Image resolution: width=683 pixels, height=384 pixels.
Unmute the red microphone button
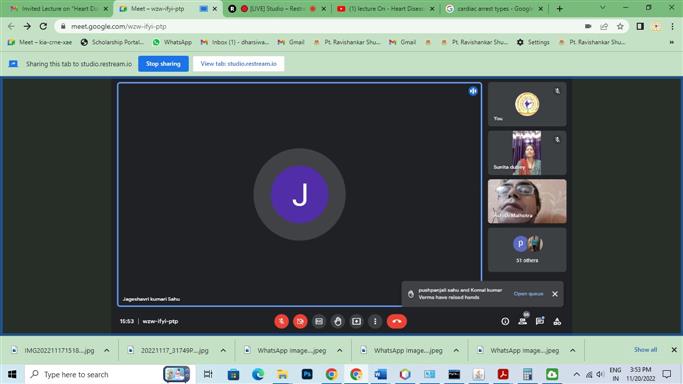click(281, 321)
